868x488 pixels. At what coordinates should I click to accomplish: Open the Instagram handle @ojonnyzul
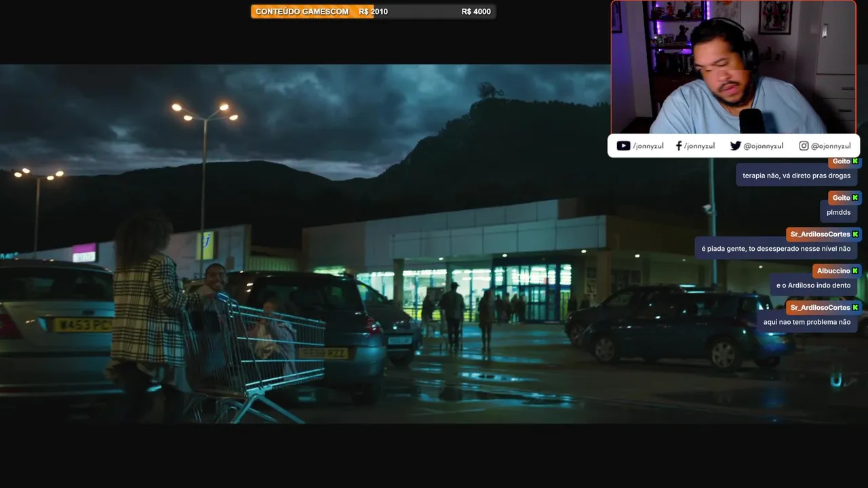click(831, 146)
